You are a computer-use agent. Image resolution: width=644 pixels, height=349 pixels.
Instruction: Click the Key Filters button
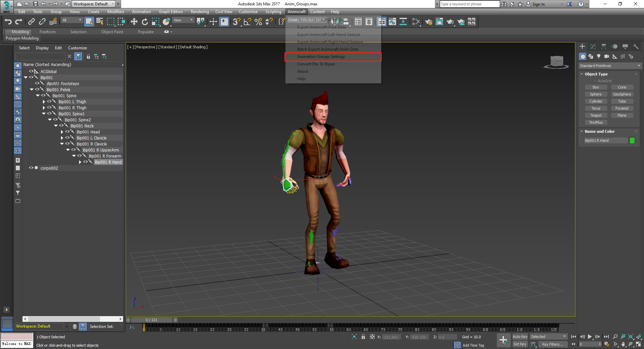(552, 344)
